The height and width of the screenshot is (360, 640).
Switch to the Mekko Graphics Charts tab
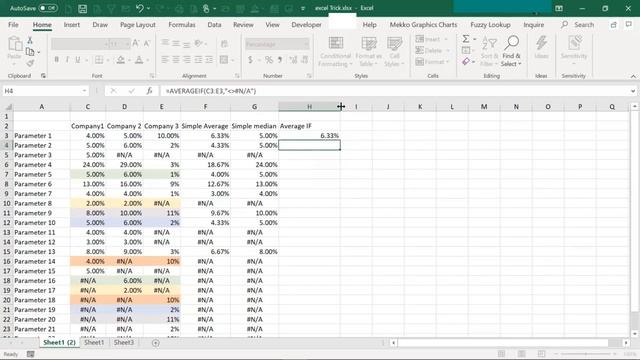pyautogui.click(x=423, y=25)
